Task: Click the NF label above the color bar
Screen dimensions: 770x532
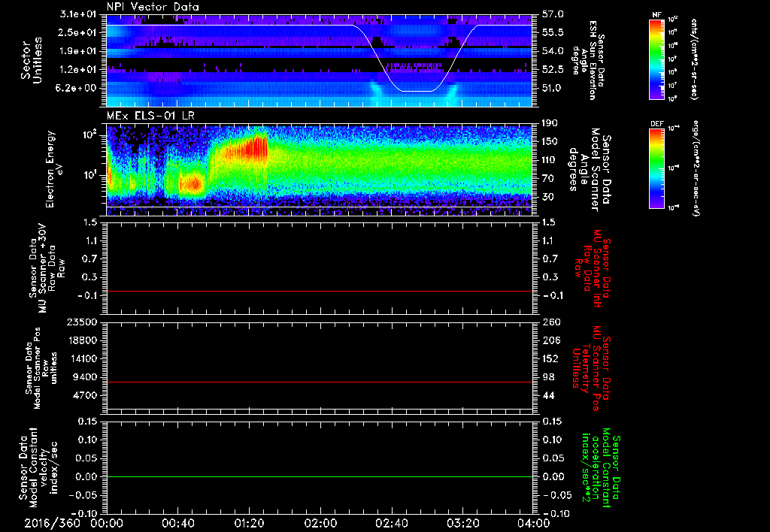Action: coord(656,15)
